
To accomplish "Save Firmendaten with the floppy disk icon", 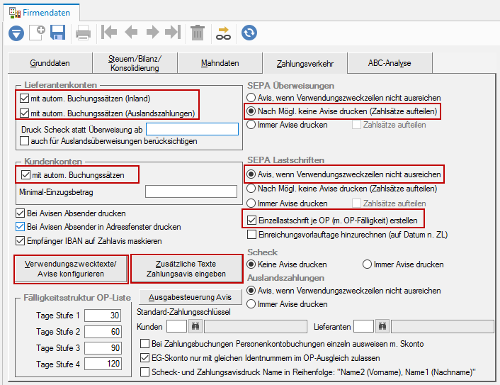I will tap(58, 33).
